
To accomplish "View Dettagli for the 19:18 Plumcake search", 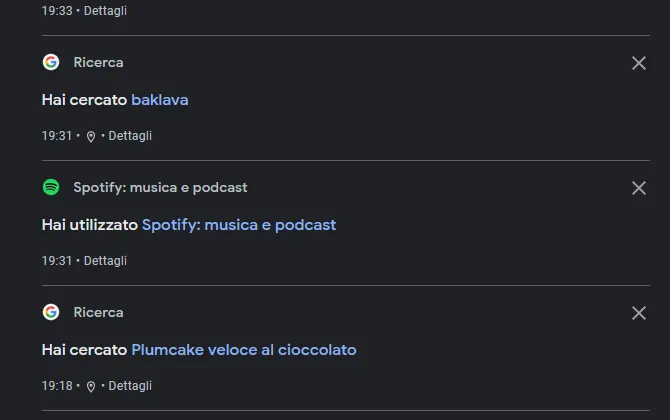I will 130,386.
